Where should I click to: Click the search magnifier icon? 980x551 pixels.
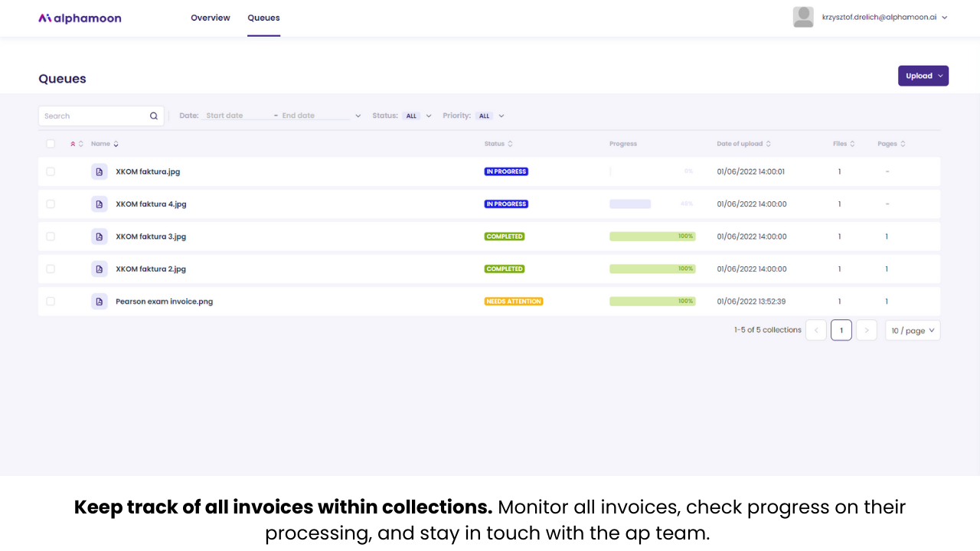154,116
